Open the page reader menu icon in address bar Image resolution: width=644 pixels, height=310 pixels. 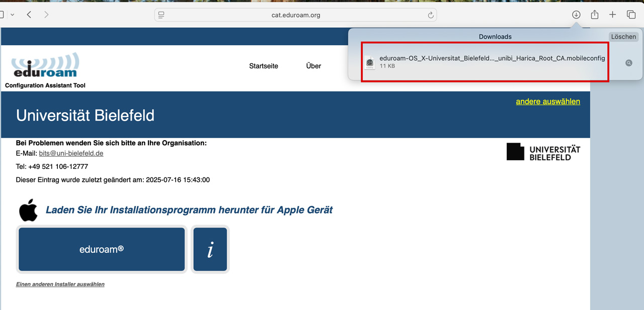162,15
